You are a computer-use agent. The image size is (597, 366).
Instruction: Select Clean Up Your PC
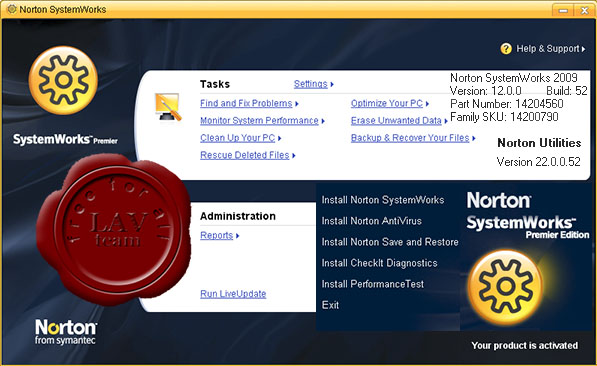[237, 138]
